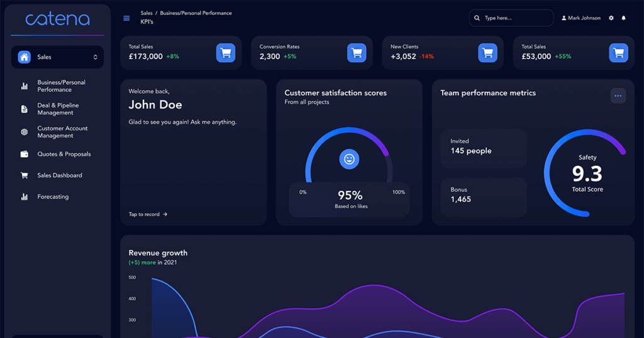Focus the Type here search field
The image size is (644, 338).
click(x=511, y=18)
